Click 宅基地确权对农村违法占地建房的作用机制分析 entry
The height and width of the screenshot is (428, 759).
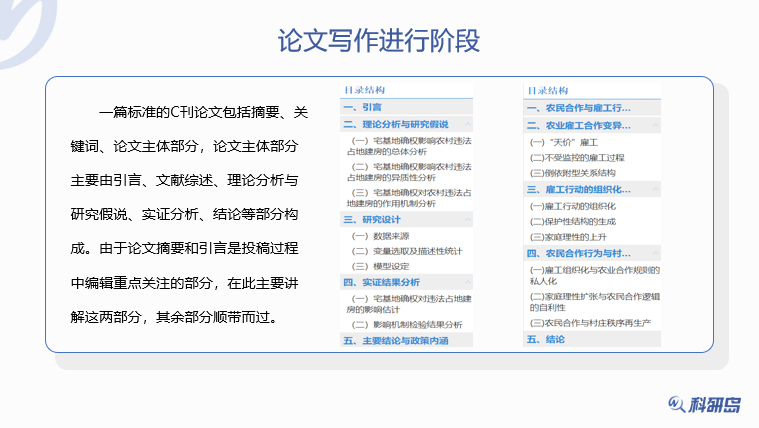coord(409,198)
